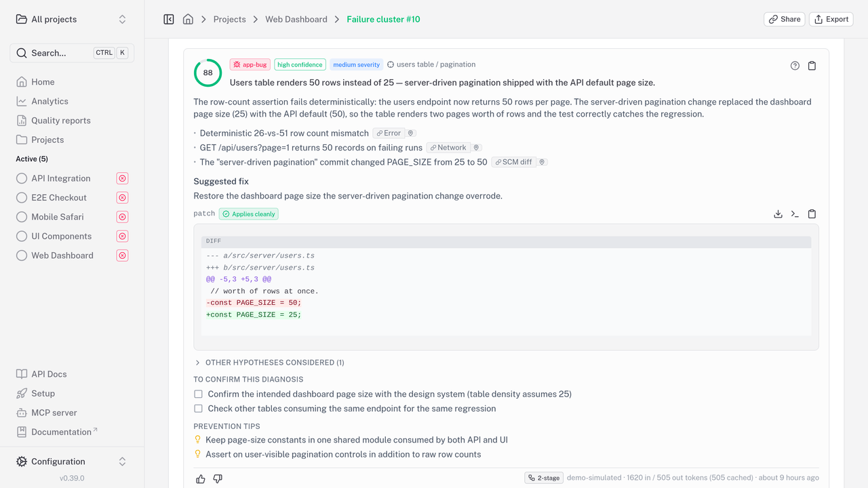
Task: Click the removed line PAGE_SIZE = 50
Action: (x=254, y=303)
